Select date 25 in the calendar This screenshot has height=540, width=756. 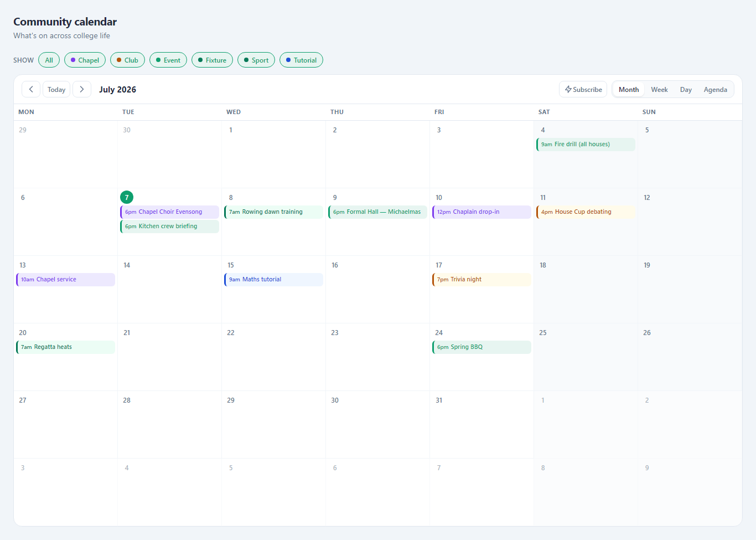(x=543, y=333)
